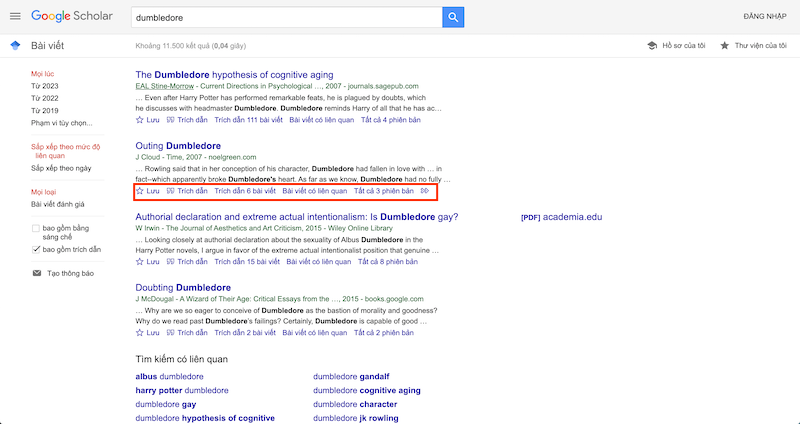
Task: Filter results Từ 2023
Action: tap(45, 86)
